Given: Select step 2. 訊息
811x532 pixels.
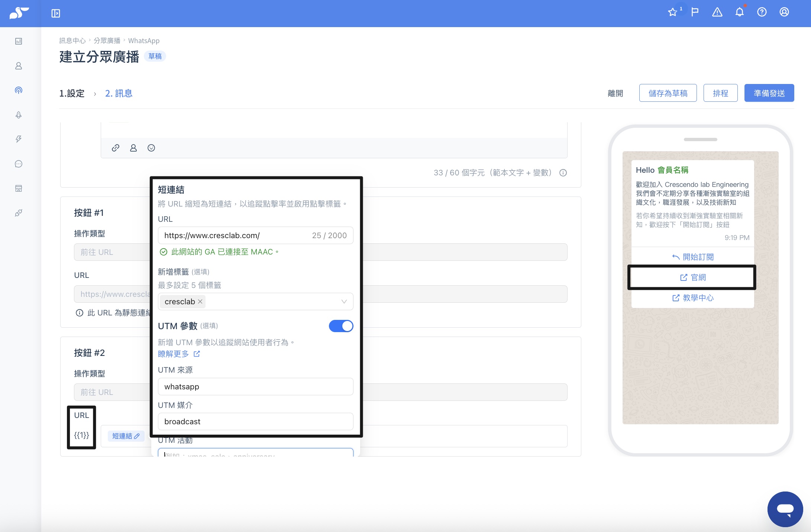Looking at the screenshot, I should [119, 93].
